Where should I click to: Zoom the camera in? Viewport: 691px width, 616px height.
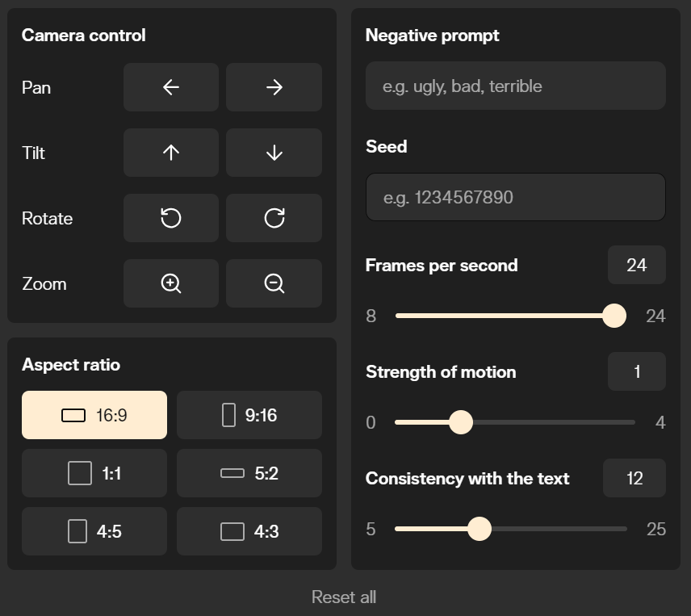[171, 283]
